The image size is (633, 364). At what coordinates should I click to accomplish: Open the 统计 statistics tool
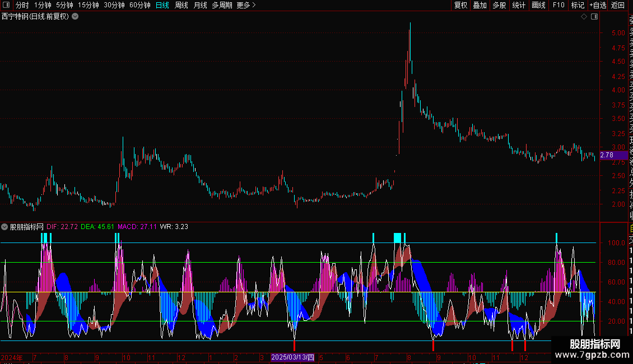point(519,5)
